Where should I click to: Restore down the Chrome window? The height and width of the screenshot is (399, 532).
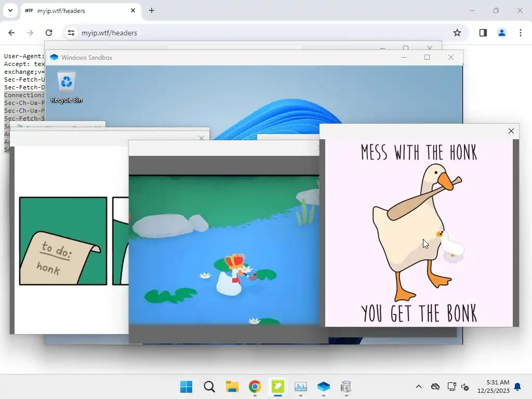[496, 10]
